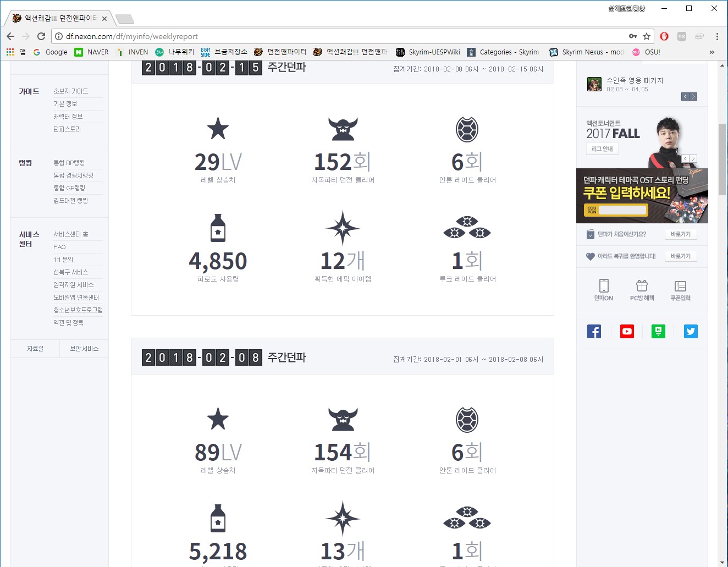Expand hidden bookmarks chevron
The image size is (728, 567).
pos(712,52)
